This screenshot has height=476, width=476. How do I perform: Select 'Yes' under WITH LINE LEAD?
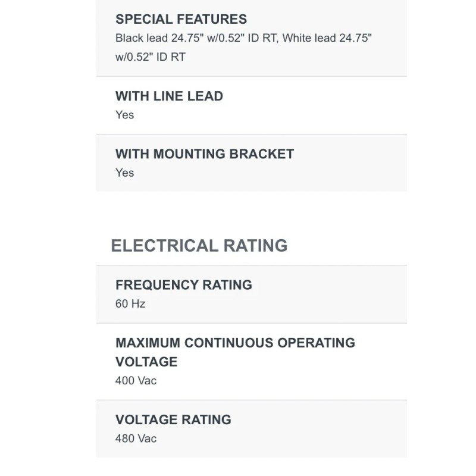(125, 115)
